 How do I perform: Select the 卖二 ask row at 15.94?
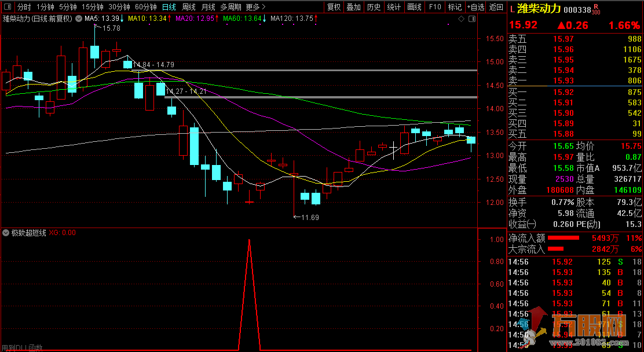click(x=575, y=70)
